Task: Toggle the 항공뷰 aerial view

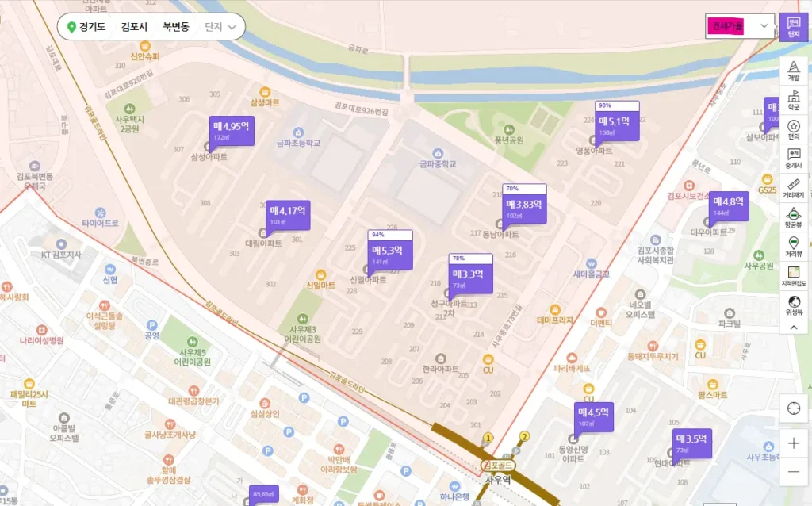Action: pos(793,217)
